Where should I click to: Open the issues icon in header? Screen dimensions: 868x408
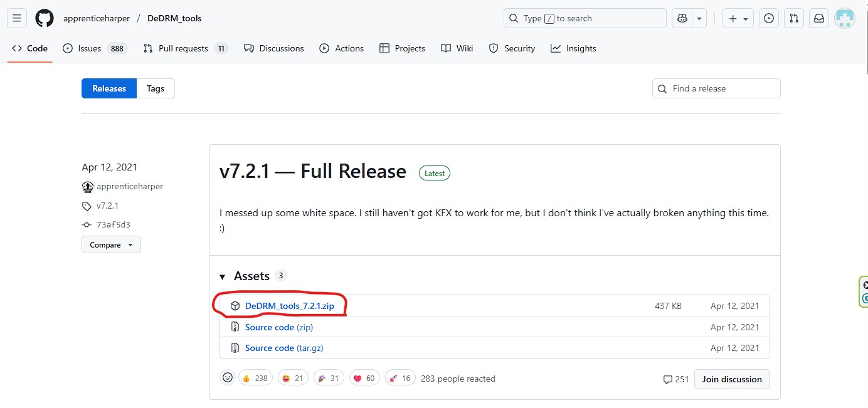(x=769, y=19)
